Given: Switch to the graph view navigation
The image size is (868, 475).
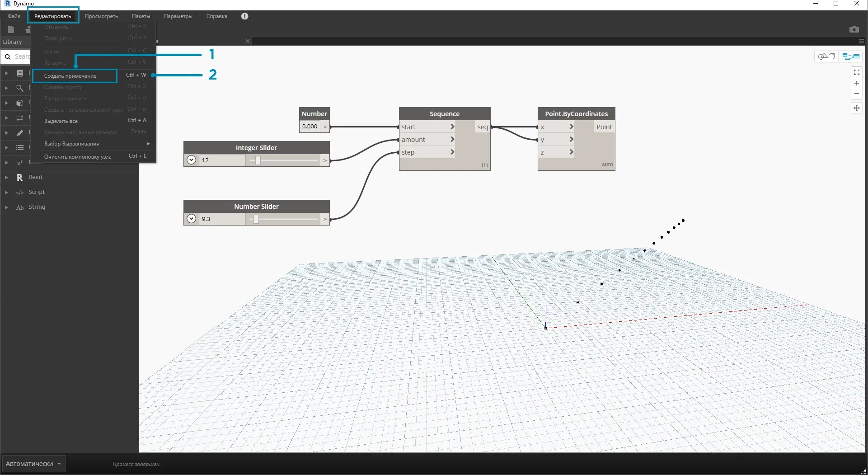Looking at the screenshot, I should point(851,56).
